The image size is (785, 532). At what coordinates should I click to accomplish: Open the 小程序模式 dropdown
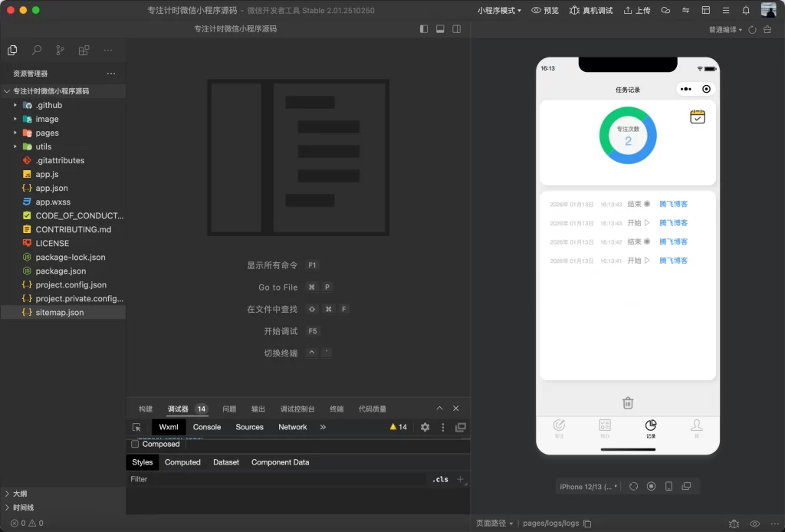pyautogui.click(x=499, y=10)
